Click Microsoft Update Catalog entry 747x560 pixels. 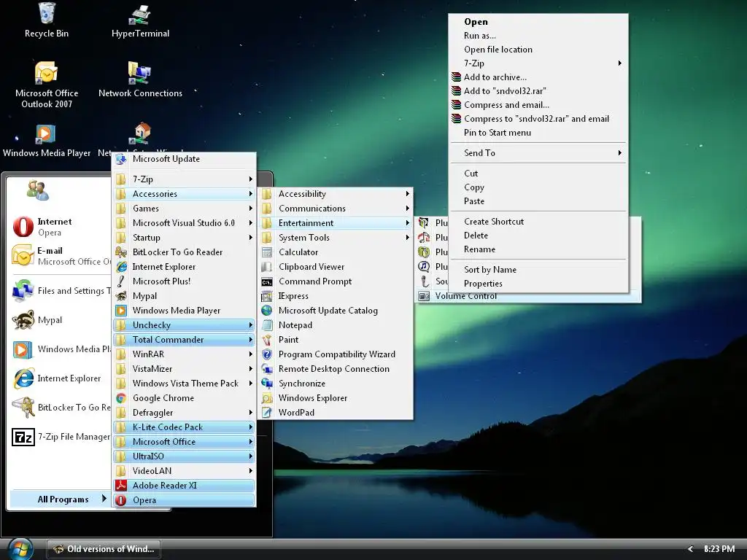tap(336, 311)
